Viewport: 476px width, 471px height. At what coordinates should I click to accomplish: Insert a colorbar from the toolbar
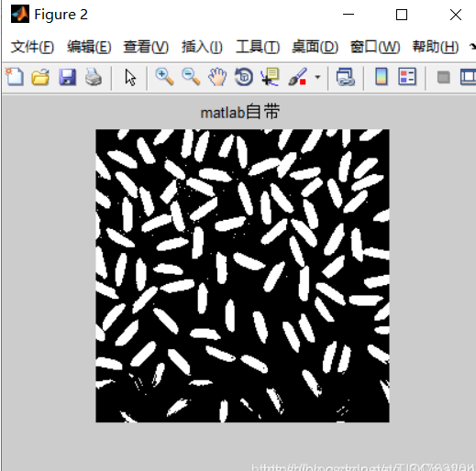382,77
